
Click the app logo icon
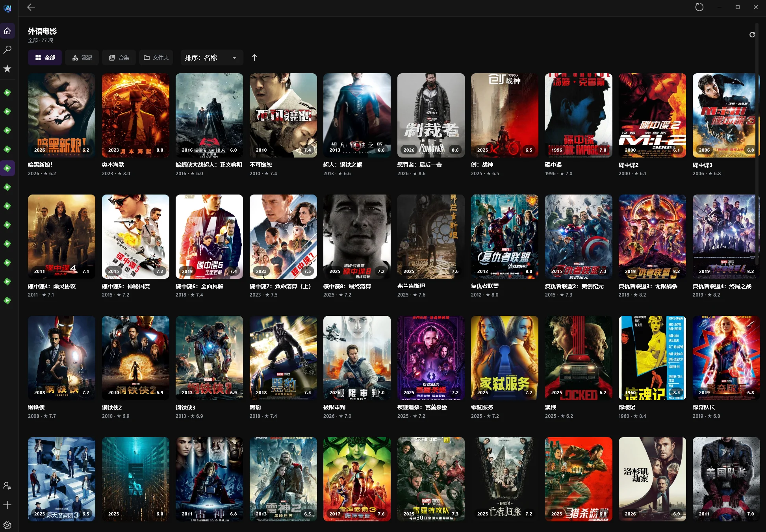coord(7,8)
